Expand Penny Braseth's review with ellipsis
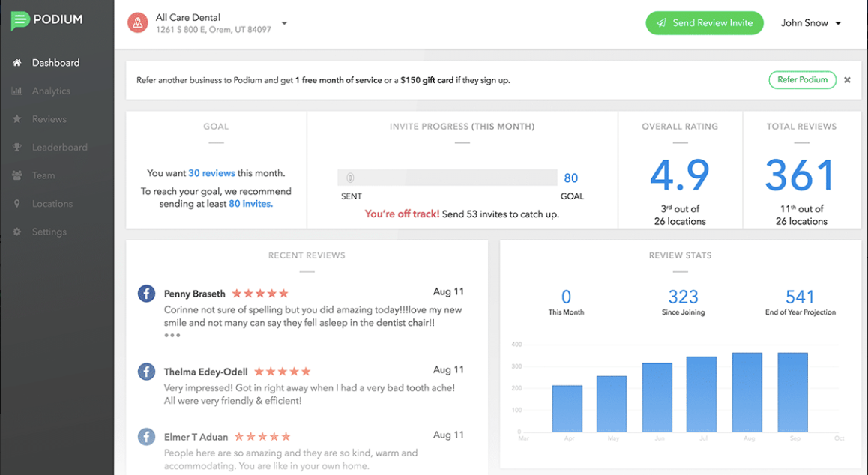The image size is (868, 475). 172,336
